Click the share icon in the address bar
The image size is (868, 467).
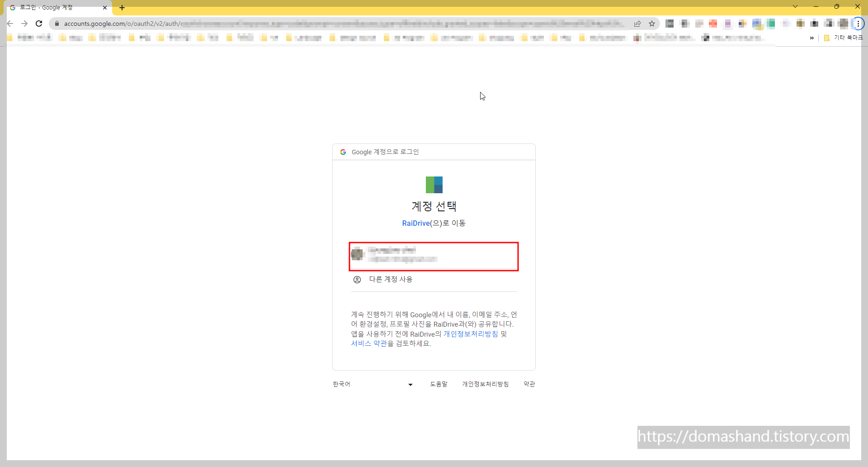click(638, 24)
